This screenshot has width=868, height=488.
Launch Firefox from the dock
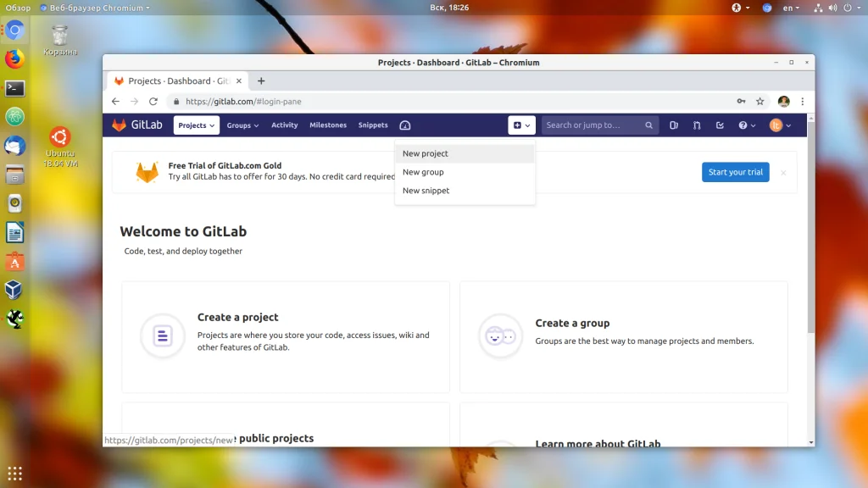[15, 58]
